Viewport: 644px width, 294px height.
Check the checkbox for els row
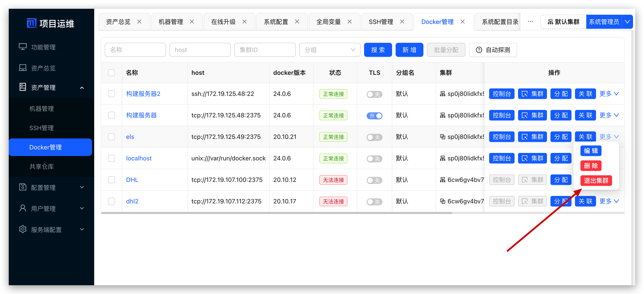111,137
